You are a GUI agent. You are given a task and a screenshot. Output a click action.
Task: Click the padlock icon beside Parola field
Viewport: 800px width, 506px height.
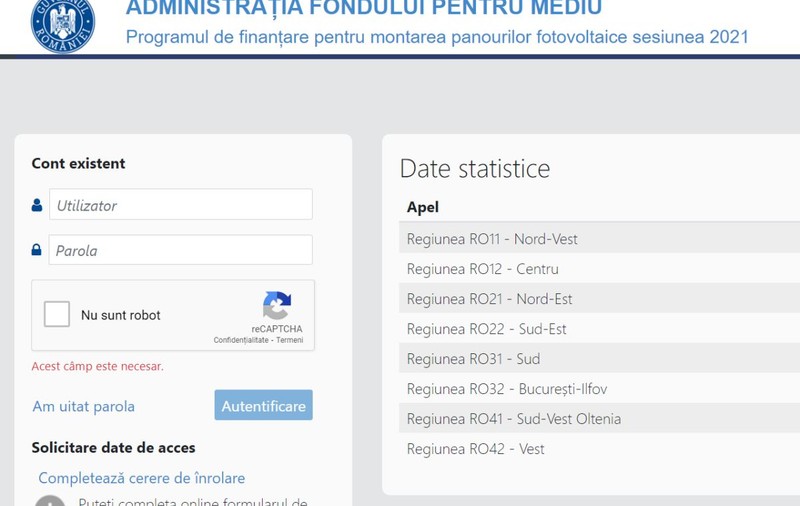(36, 249)
